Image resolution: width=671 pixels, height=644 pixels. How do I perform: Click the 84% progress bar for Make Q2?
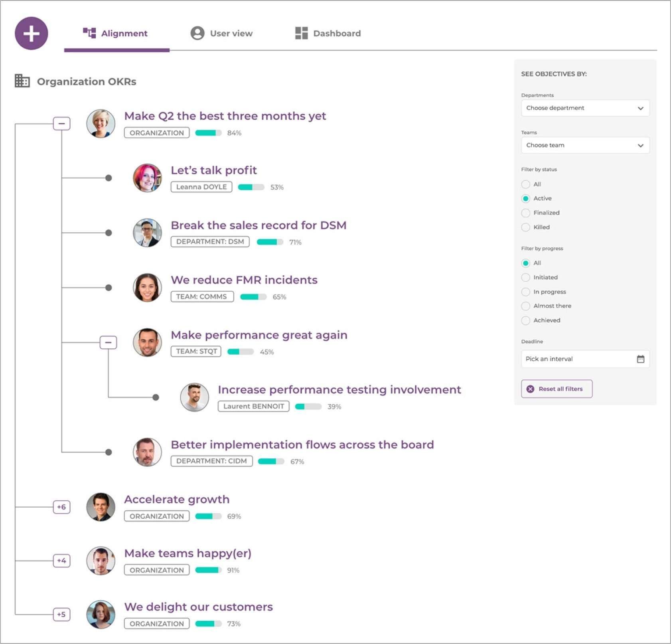(x=208, y=133)
